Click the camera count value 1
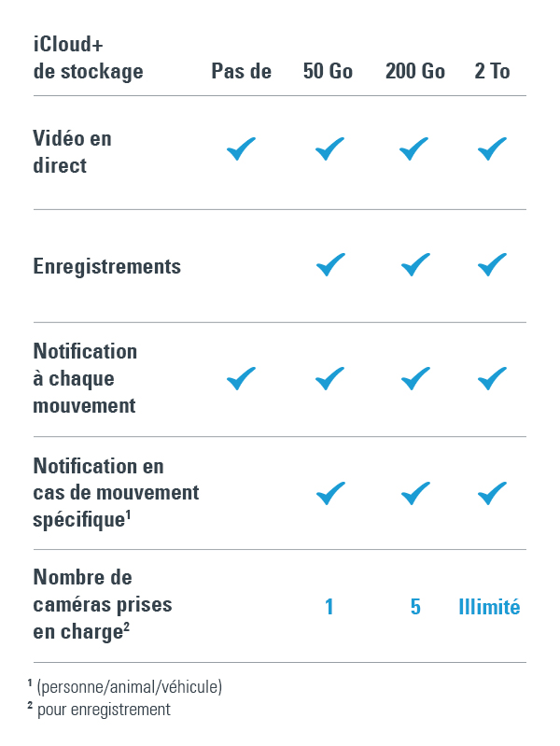The height and width of the screenshot is (746, 560). 329,607
